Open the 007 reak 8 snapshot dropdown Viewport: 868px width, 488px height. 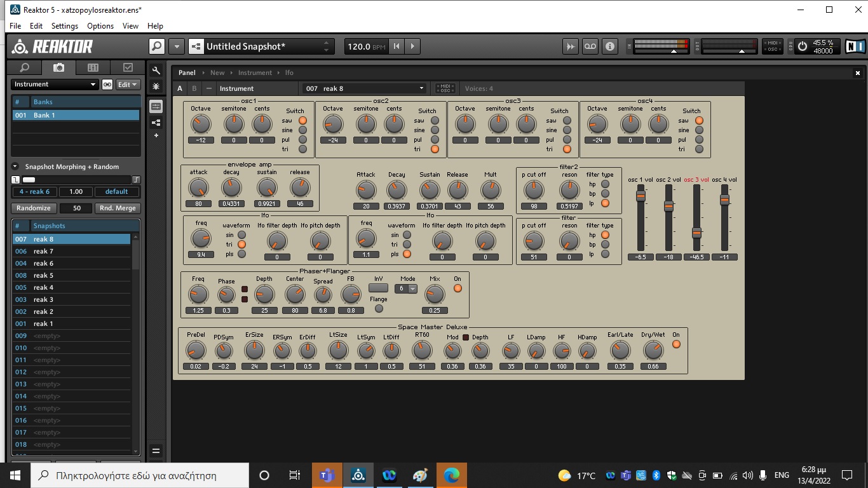pyautogui.click(x=365, y=89)
